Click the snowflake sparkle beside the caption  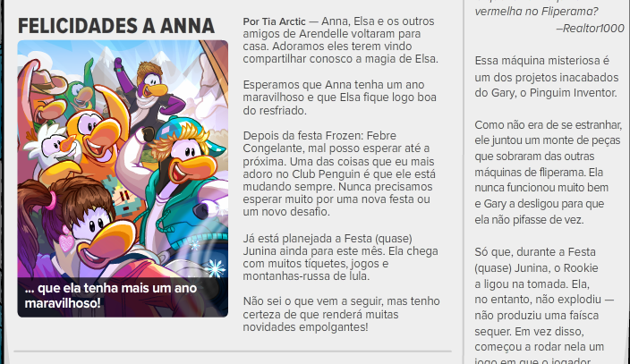[x=214, y=267]
